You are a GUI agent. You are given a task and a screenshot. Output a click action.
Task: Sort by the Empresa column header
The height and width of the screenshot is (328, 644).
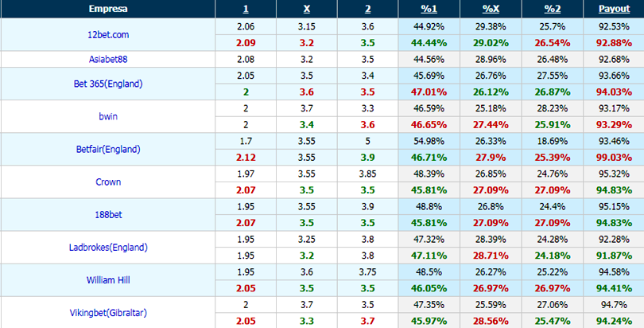point(108,9)
